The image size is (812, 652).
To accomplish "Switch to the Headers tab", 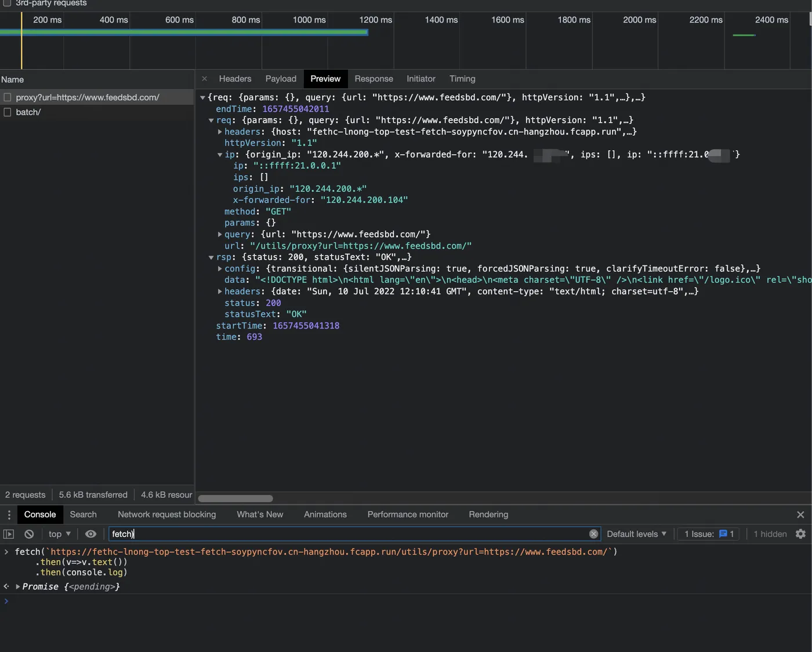I will point(235,79).
